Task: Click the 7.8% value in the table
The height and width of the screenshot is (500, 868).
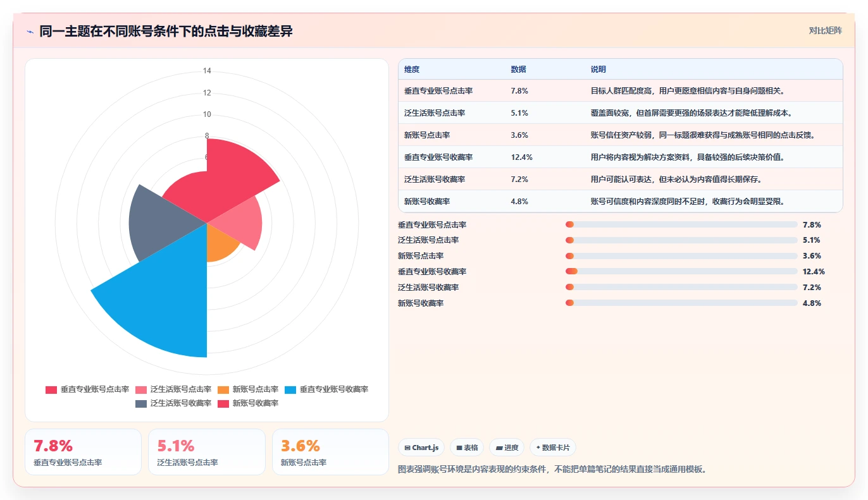Action: [x=519, y=91]
